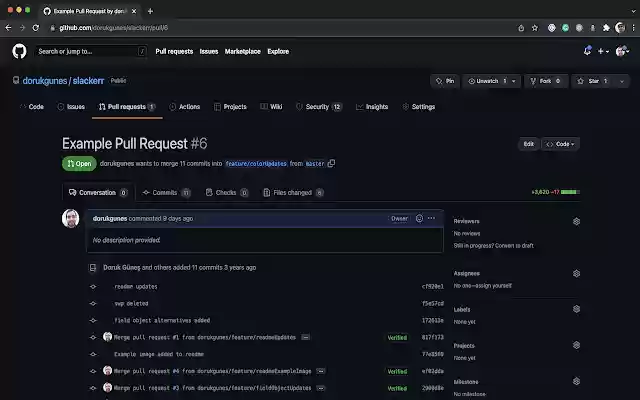Image resolution: width=640 pixels, height=400 pixels.
Task: Open the swp deleted commit
Action: pyautogui.click(x=131, y=303)
